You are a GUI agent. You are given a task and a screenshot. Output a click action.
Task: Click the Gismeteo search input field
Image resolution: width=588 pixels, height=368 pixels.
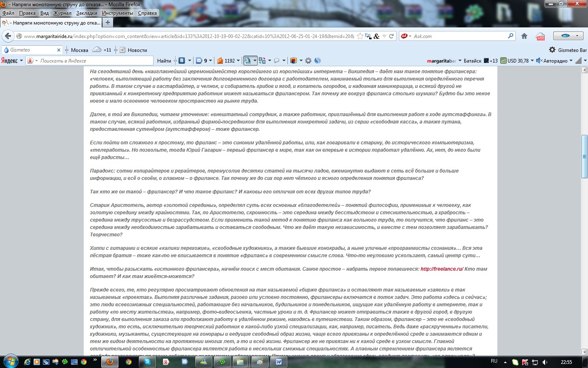[x=32, y=50]
